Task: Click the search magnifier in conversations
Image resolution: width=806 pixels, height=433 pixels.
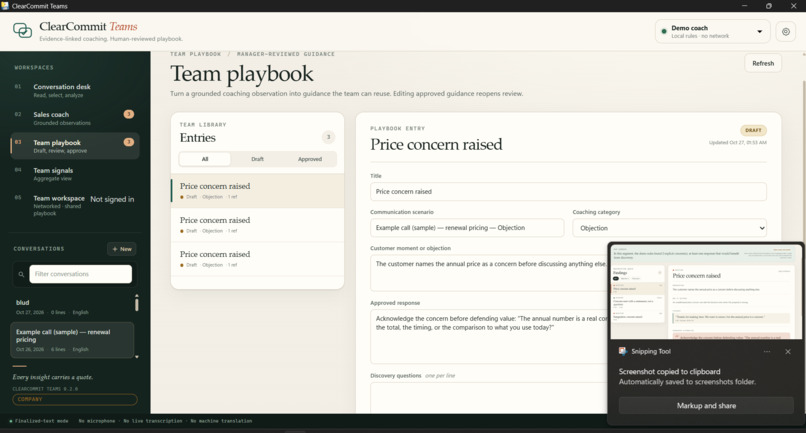Action: tap(21, 274)
